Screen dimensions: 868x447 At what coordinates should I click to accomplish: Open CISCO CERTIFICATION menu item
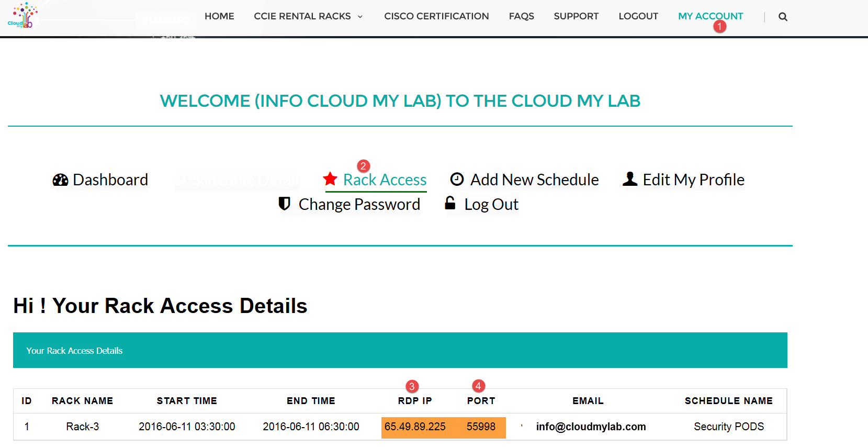point(436,16)
